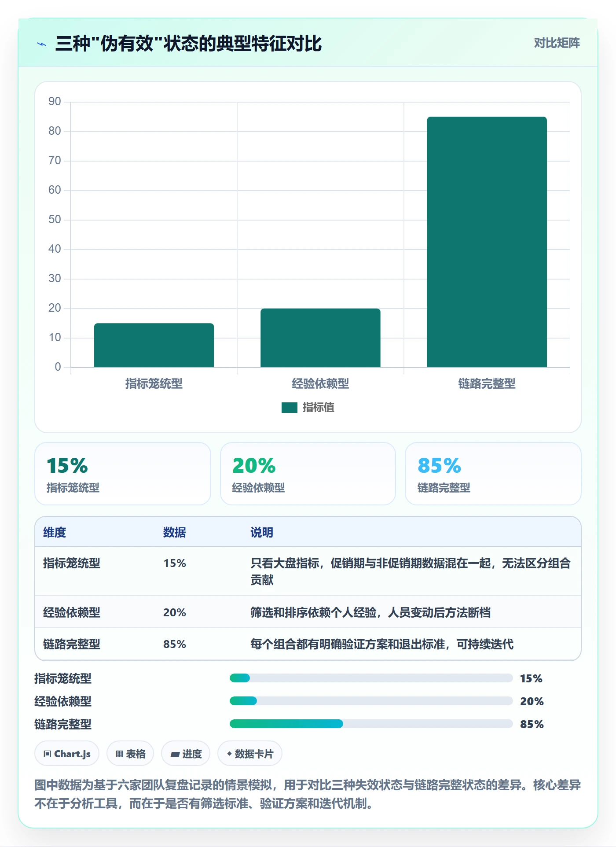Click the 经验依赖型 cell in the table
The width and height of the screenshot is (616, 847).
tap(72, 612)
